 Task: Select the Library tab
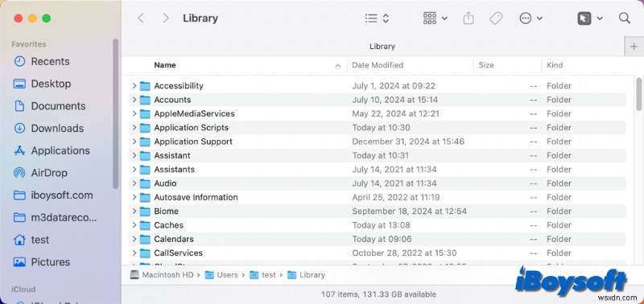point(382,47)
